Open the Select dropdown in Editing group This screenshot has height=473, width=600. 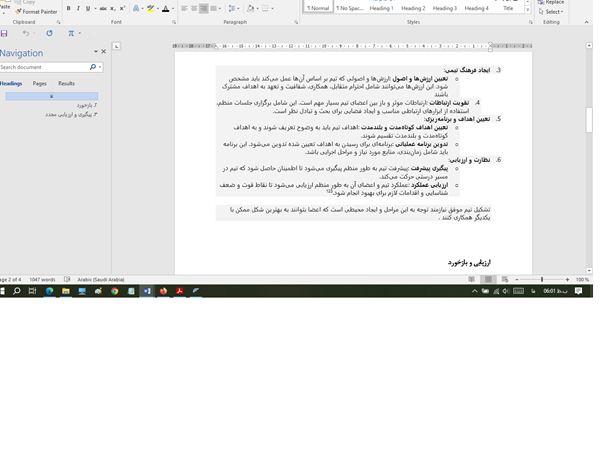[552, 11]
